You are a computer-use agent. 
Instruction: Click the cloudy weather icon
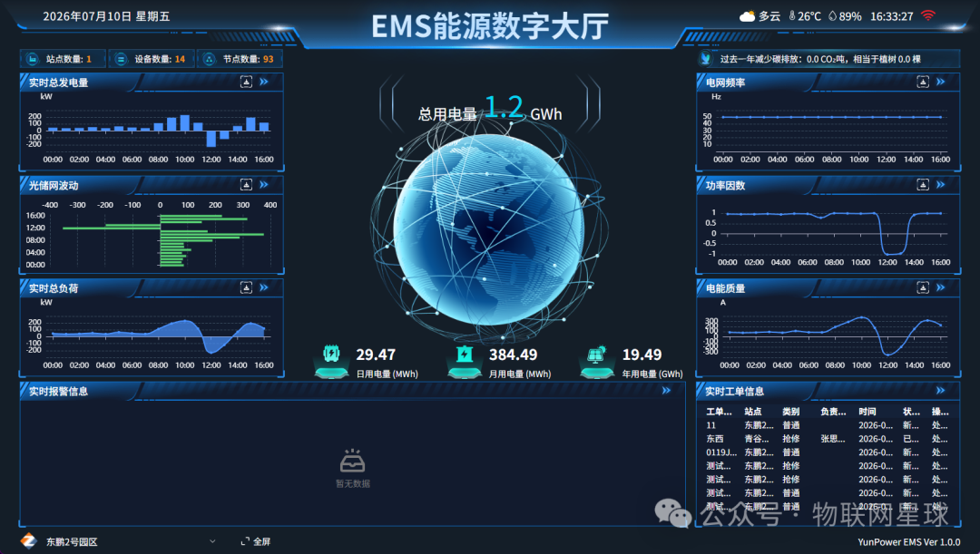(747, 16)
